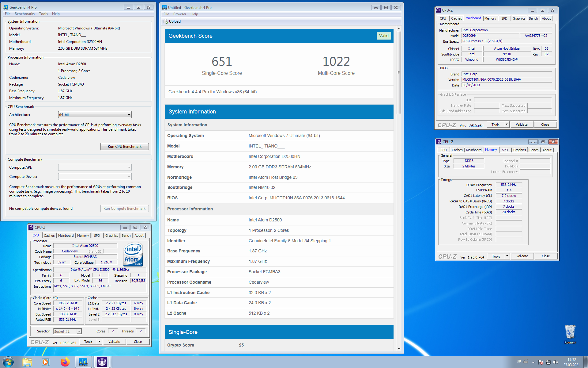Open the volume speaker tray icon

click(556, 362)
